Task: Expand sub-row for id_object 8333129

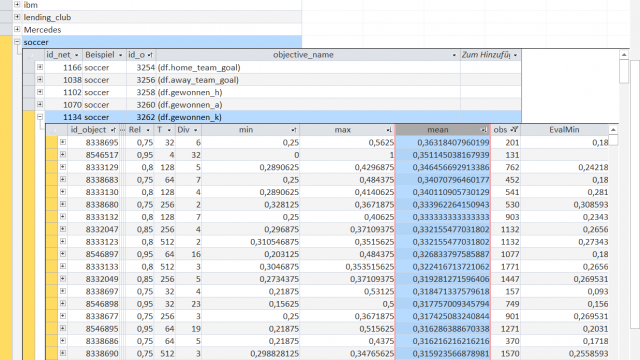Action: click(x=62, y=167)
